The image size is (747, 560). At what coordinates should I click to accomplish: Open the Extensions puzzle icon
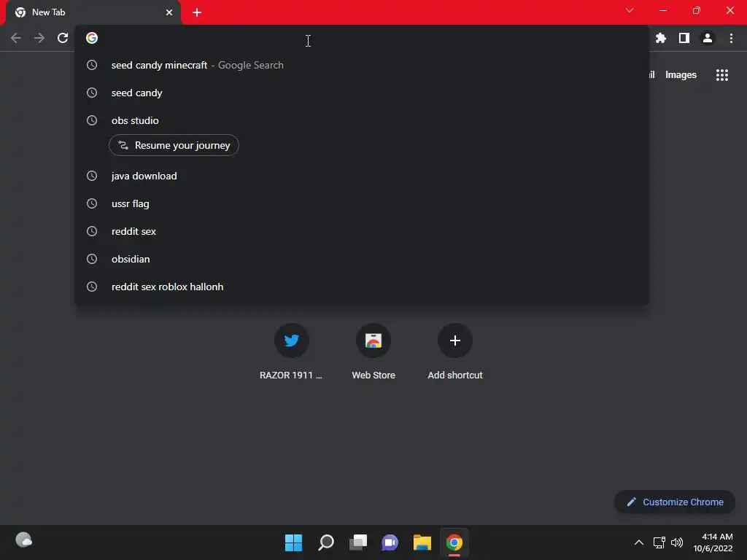coord(660,38)
